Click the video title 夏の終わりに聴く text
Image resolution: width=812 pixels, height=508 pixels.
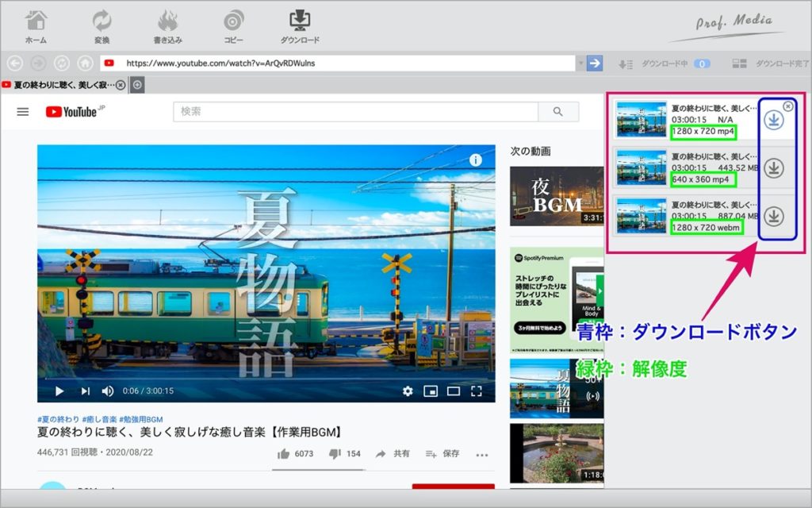[x=190, y=432]
